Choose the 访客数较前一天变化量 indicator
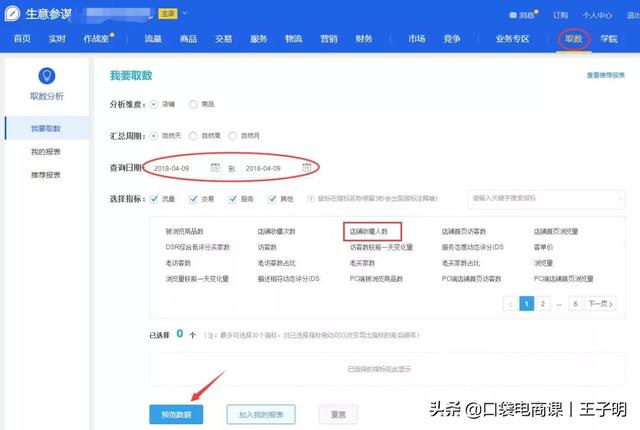The width and height of the screenshot is (640, 430). [x=381, y=247]
